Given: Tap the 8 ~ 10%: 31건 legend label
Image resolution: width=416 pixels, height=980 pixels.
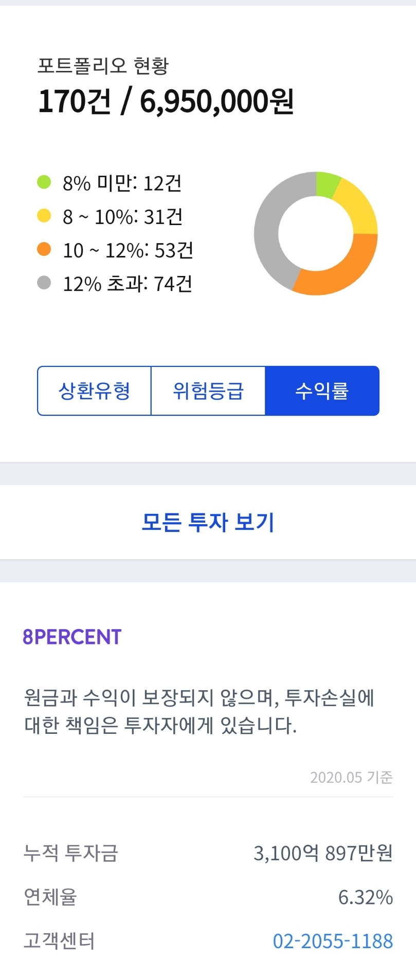Looking at the screenshot, I should [123, 217].
